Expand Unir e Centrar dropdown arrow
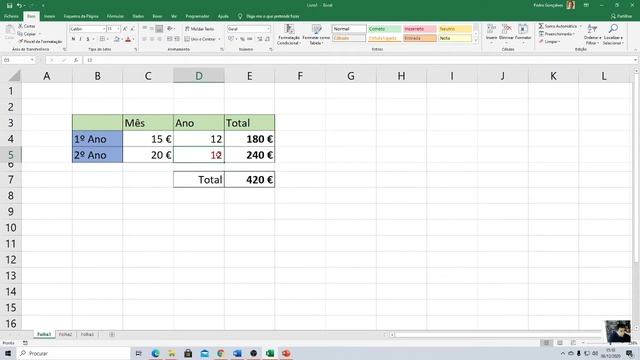This screenshot has width=640, height=360. 220,39
